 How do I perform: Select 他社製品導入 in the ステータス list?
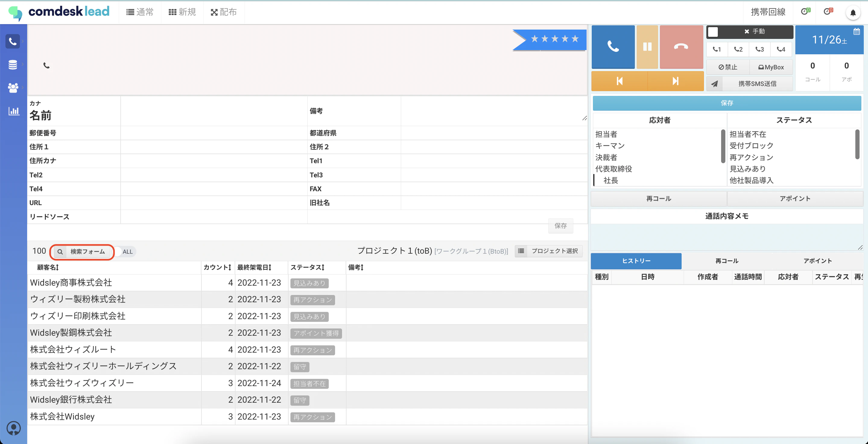pyautogui.click(x=751, y=181)
